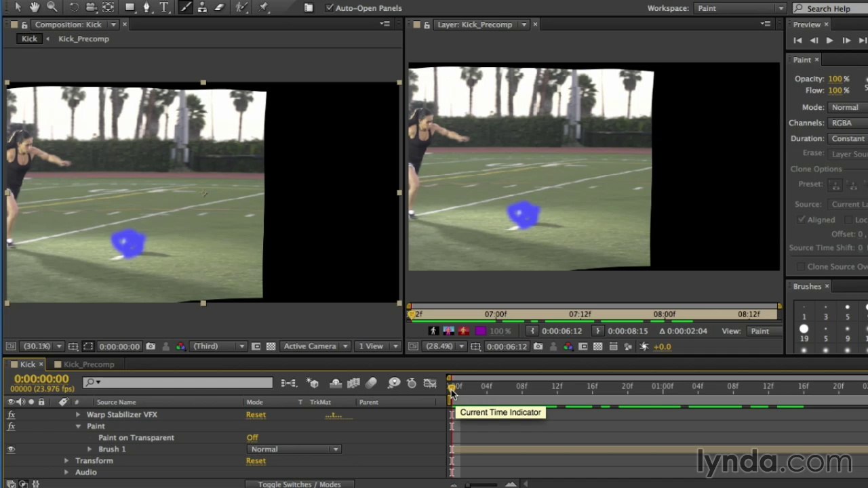
Task: Click Reset for Warp Stabilizer VFX
Action: tap(256, 415)
